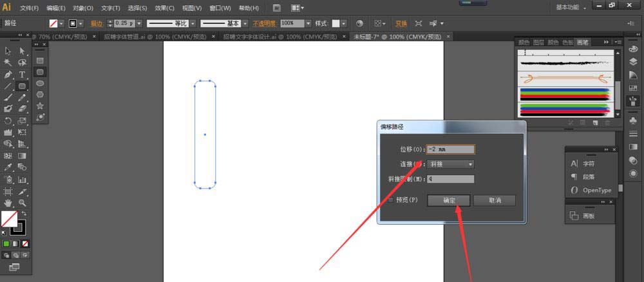Set paint mode to None
Screen dimensions: 644x282
coord(25,244)
